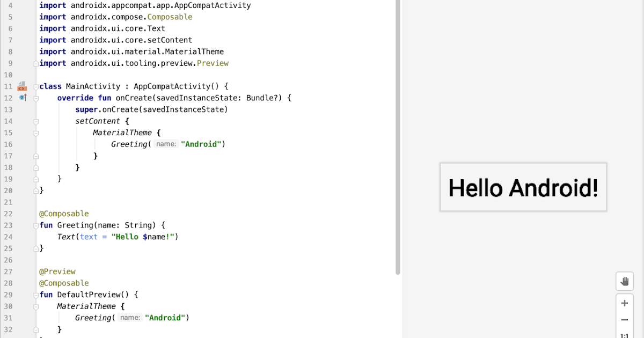This screenshot has height=338, width=644.
Task: Collapse the onCreate function fold marker
Action: click(x=36, y=98)
